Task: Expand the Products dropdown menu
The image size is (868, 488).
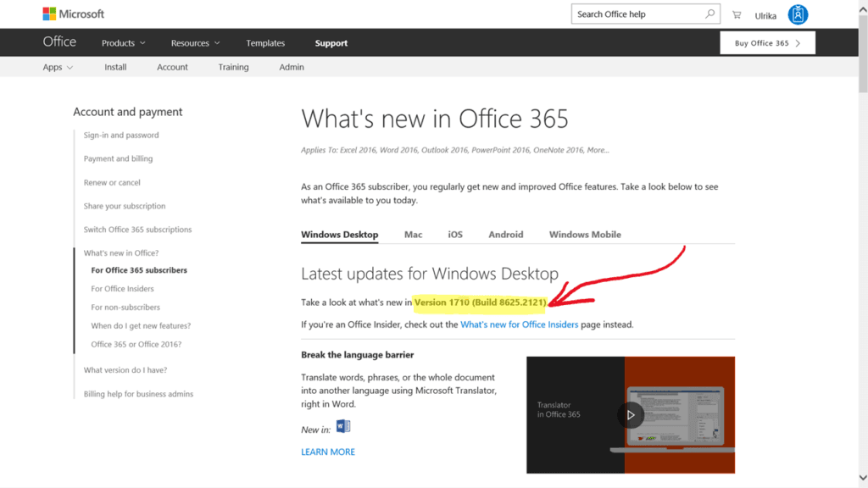Action: pyautogui.click(x=124, y=43)
